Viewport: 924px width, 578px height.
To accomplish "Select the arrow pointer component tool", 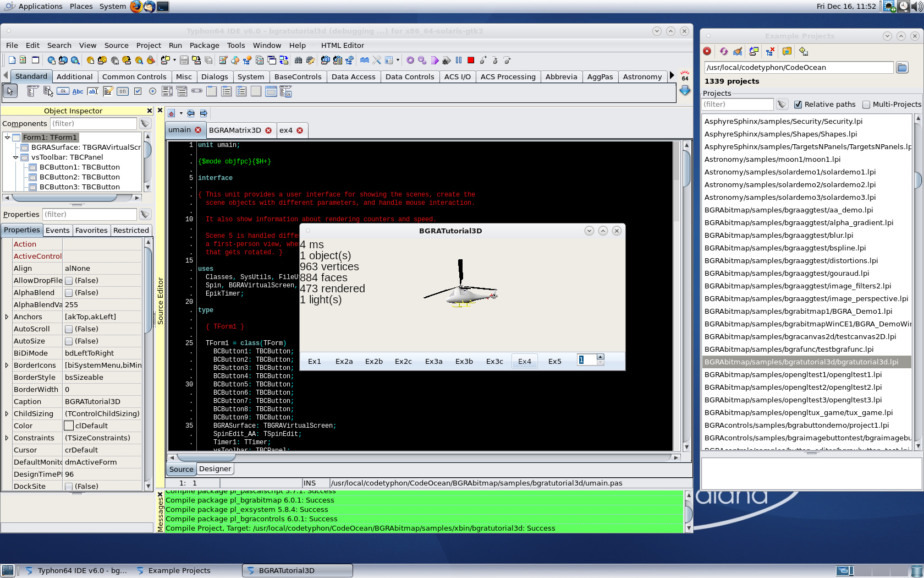I will [x=10, y=91].
